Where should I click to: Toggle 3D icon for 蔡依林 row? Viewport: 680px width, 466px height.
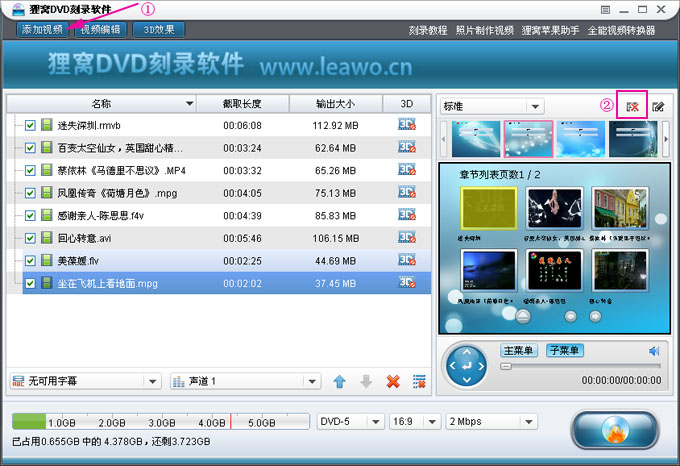pos(407,170)
